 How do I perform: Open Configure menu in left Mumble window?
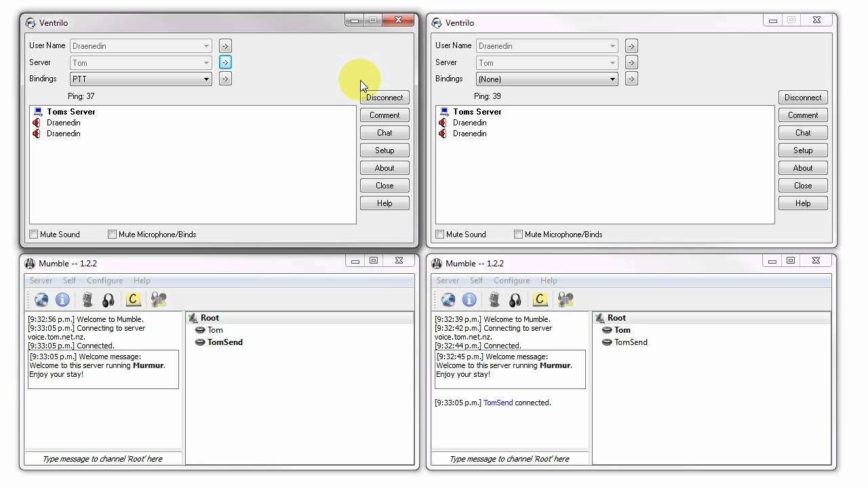pyautogui.click(x=105, y=281)
